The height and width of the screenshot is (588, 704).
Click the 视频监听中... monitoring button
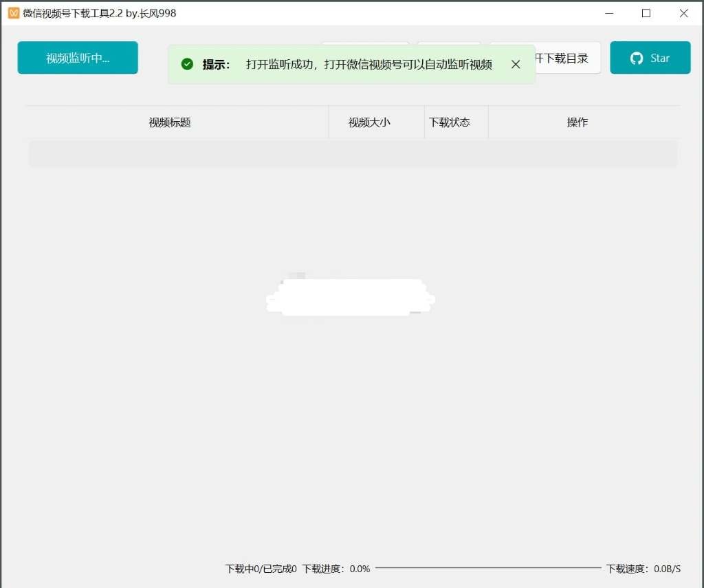78,58
